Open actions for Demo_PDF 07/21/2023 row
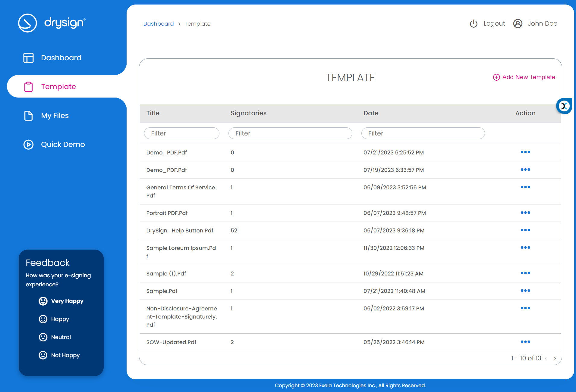The height and width of the screenshot is (392, 576). [x=525, y=152]
